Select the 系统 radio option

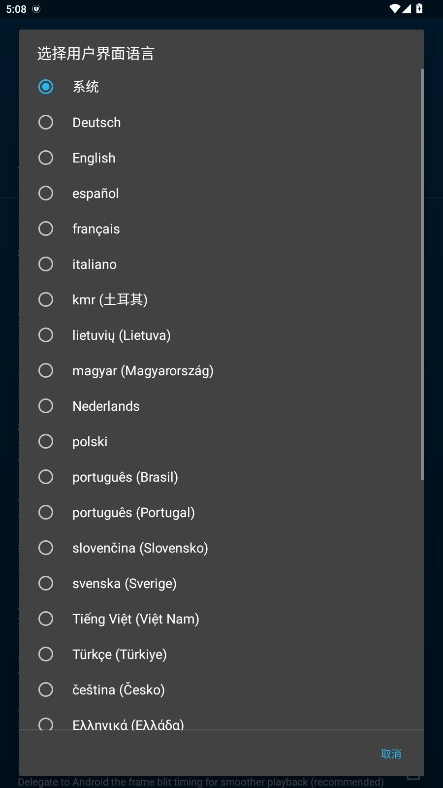click(221, 87)
